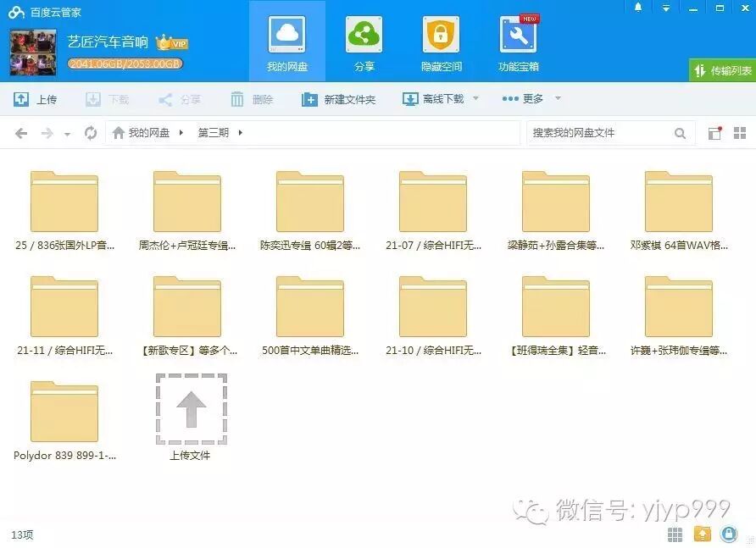Open the 隐藏空间 tab
This screenshot has height=548, width=756.
[x=442, y=42]
